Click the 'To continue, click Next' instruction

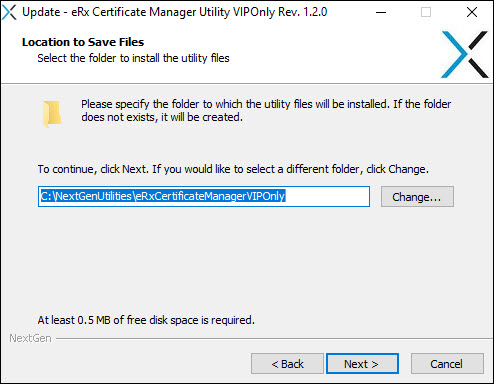coord(233,169)
